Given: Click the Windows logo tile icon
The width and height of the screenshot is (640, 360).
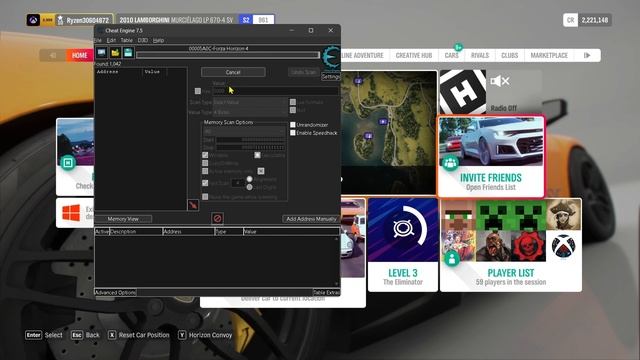Looking at the screenshot, I should [x=71, y=213].
